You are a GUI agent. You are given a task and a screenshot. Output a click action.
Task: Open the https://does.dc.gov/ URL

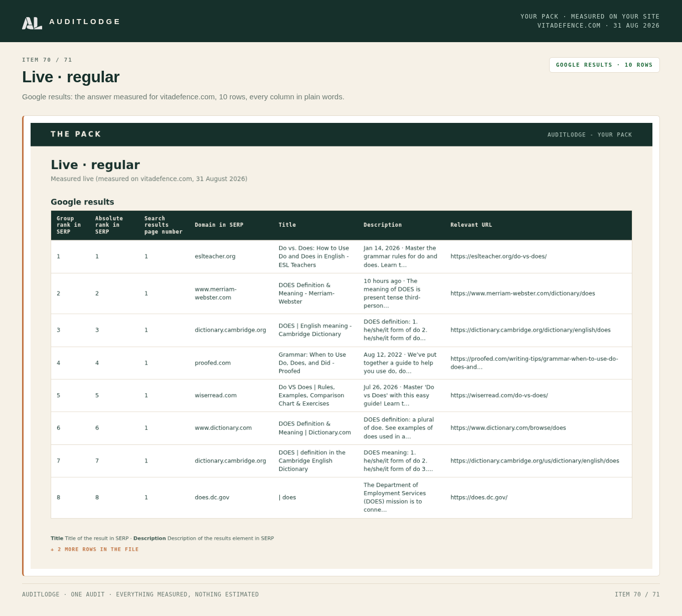(x=479, y=498)
